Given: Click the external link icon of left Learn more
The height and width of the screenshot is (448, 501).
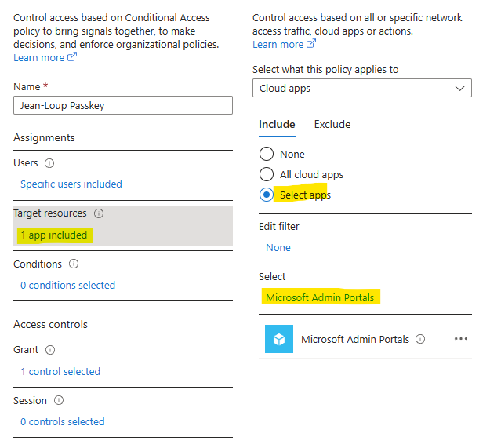Looking at the screenshot, I should [72, 57].
